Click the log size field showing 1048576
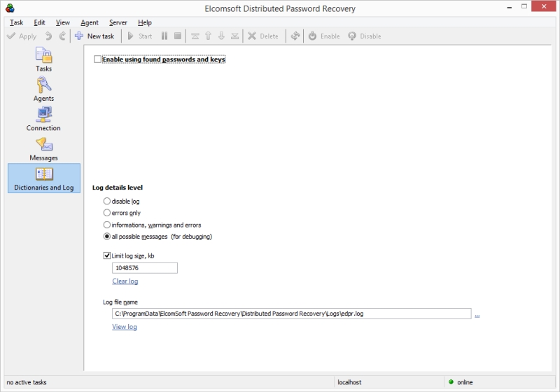 pyautogui.click(x=145, y=268)
